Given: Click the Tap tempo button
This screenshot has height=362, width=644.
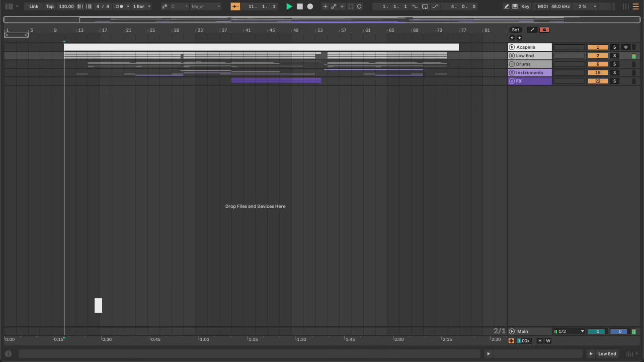Looking at the screenshot, I should pyautogui.click(x=50, y=7).
